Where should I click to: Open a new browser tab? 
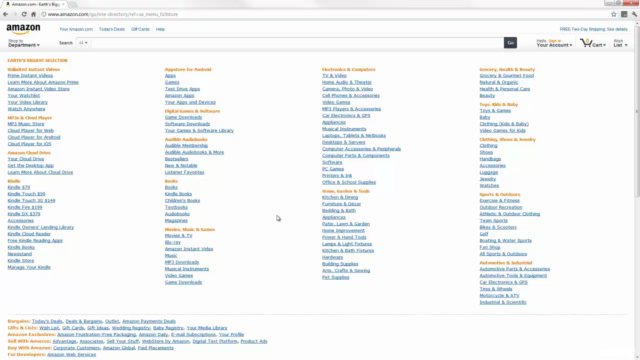coord(73,4)
